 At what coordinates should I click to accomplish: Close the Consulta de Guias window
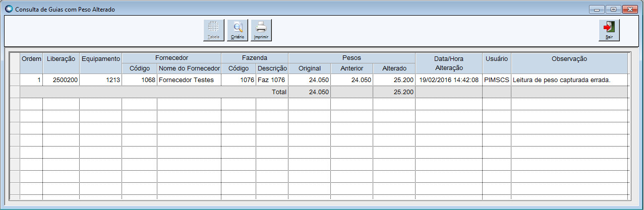(x=630, y=9)
